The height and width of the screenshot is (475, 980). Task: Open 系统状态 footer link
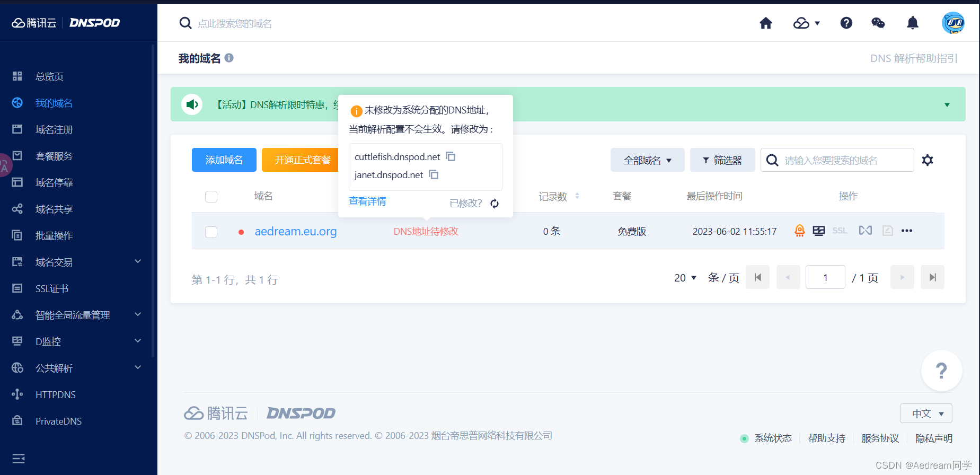pyautogui.click(x=773, y=438)
